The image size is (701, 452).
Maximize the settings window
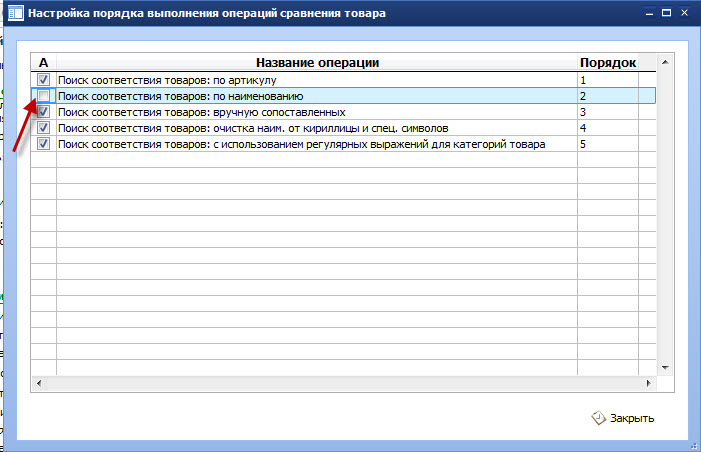click(667, 13)
